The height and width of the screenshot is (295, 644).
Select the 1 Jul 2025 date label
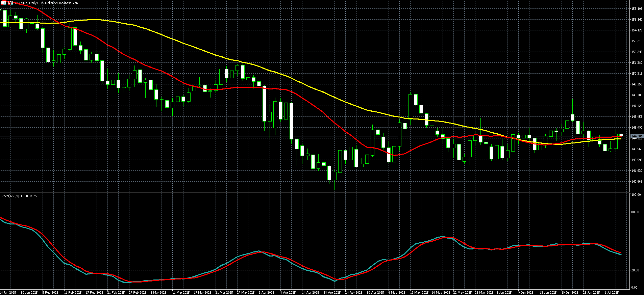click(612, 293)
